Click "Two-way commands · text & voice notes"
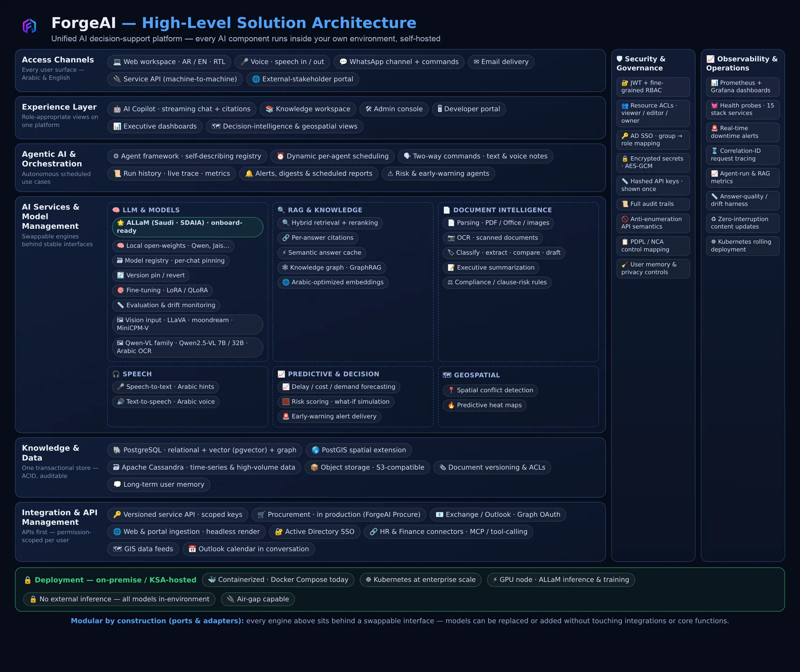This screenshot has height=672, width=800. pyautogui.click(x=480, y=156)
